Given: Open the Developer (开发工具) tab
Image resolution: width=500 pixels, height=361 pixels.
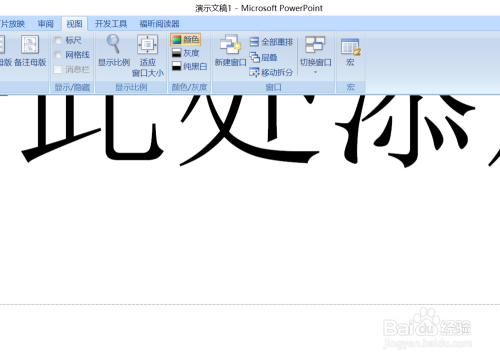Looking at the screenshot, I should tap(111, 24).
